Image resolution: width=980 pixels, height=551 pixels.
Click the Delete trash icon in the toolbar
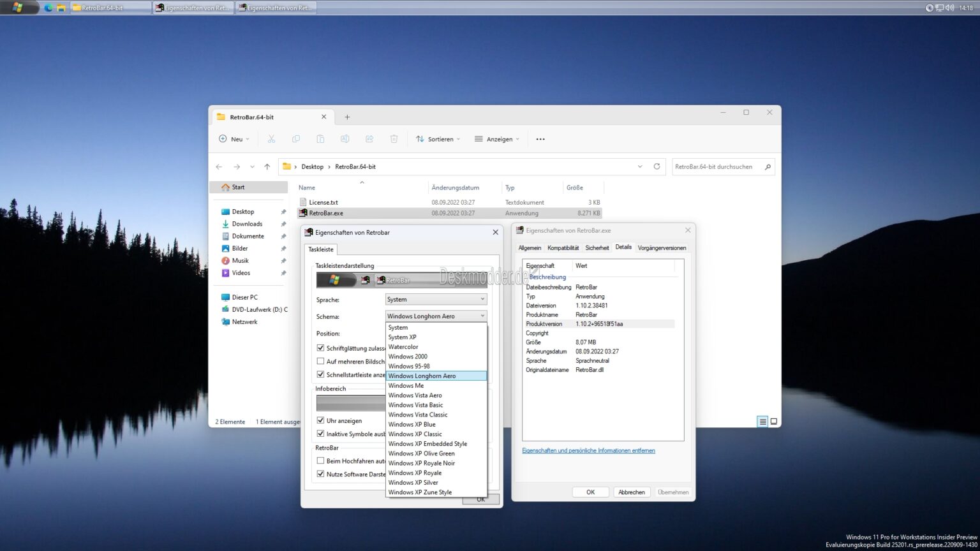(x=394, y=138)
